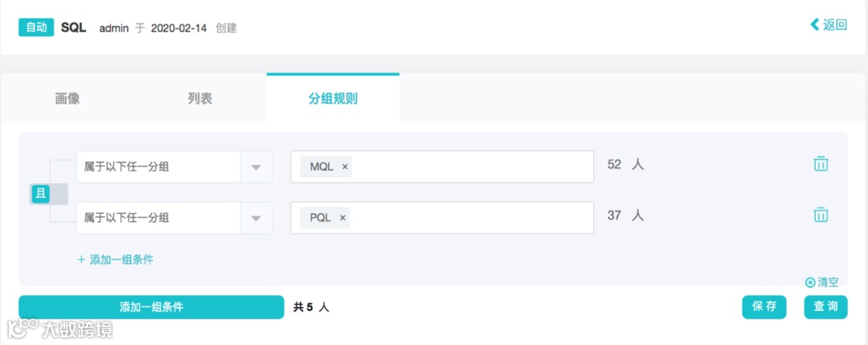Click the 保存 button
Image resolution: width=868 pixels, height=345 pixels.
pos(764,306)
